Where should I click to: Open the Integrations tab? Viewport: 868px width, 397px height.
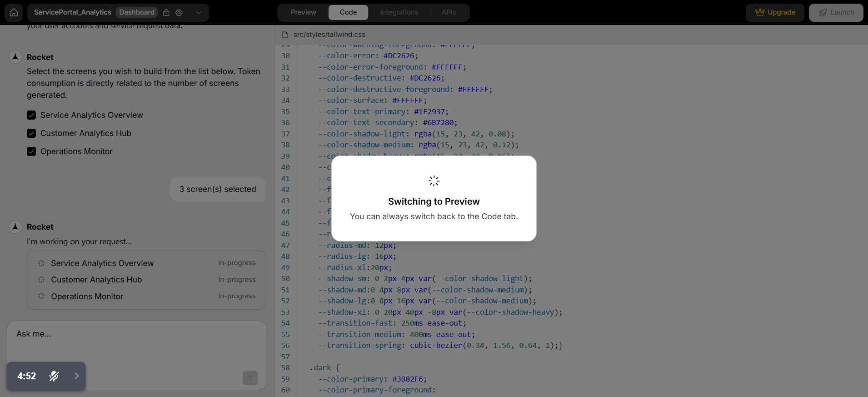click(x=399, y=12)
